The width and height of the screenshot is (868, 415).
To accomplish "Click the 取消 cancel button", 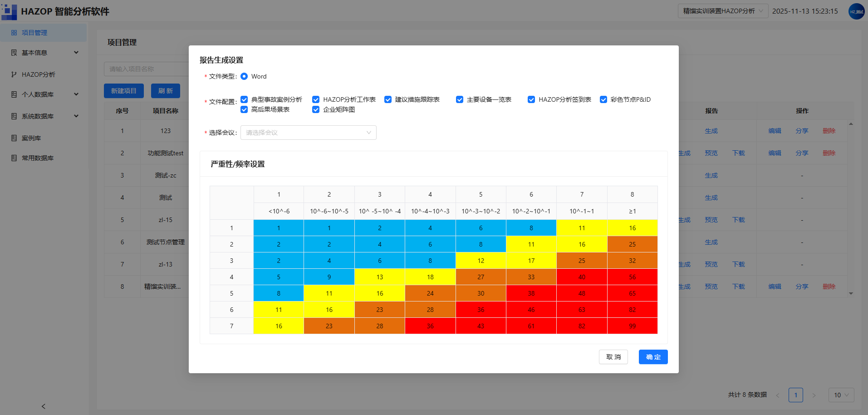I will coord(613,357).
